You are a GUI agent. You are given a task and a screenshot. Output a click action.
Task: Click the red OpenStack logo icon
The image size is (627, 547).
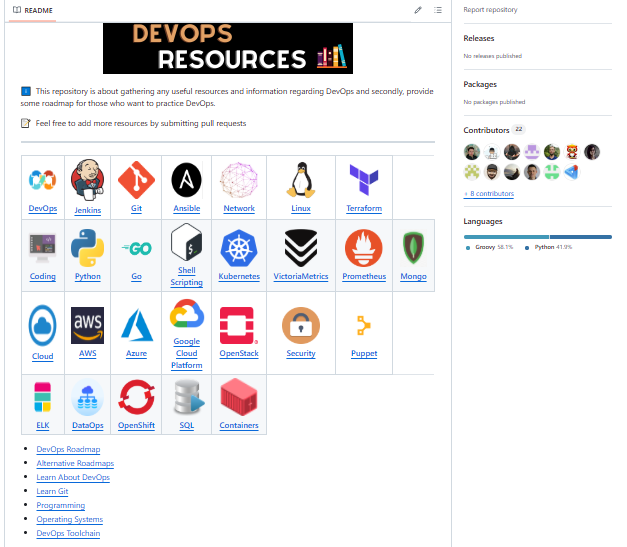[x=239, y=325]
